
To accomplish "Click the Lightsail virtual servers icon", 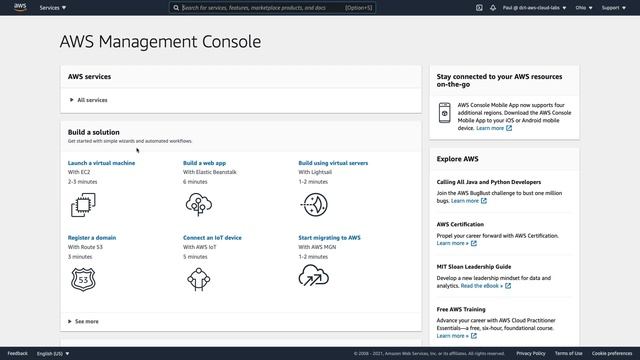I will point(314,204).
